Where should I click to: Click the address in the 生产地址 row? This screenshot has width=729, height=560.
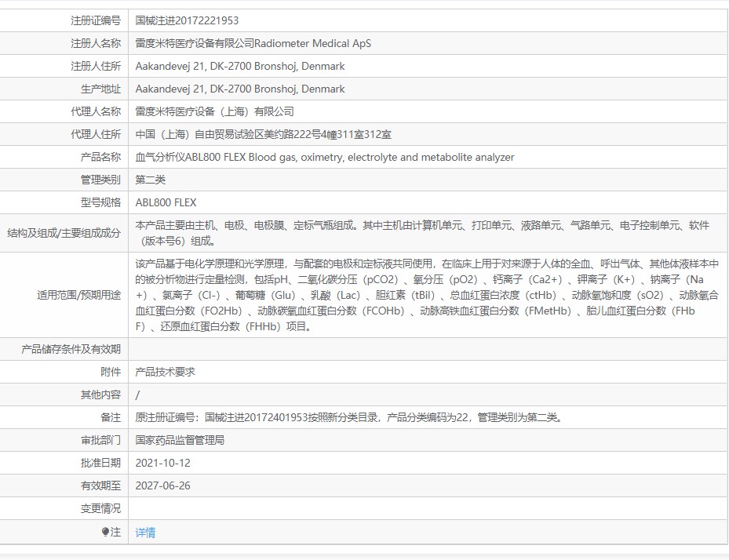(x=240, y=89)
